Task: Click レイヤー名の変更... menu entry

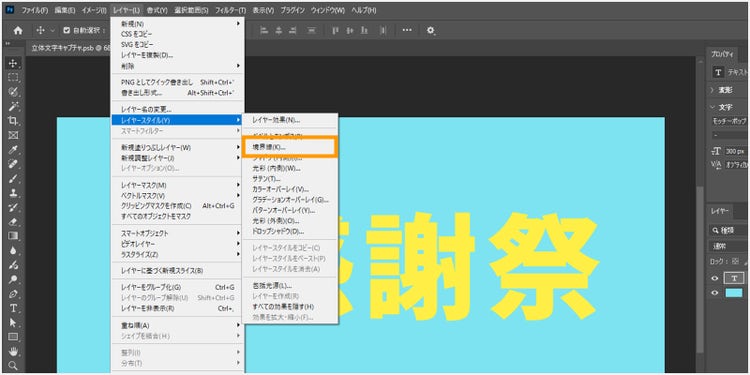Action: [x=178, y=110]
